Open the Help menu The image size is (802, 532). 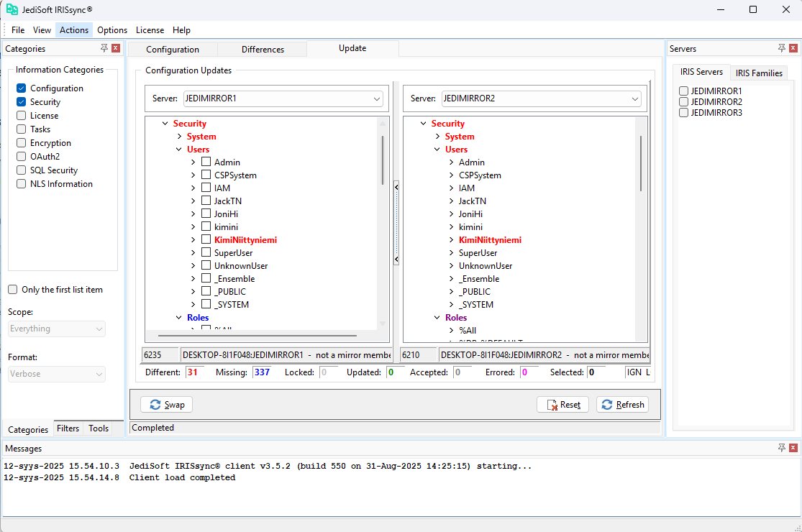[x=181, y=30]
